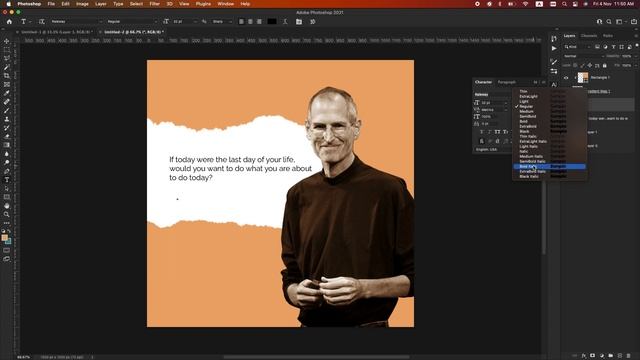This screenshot has width=640, height=360.
Task: Select the Move tool
Action: [7, 41]
